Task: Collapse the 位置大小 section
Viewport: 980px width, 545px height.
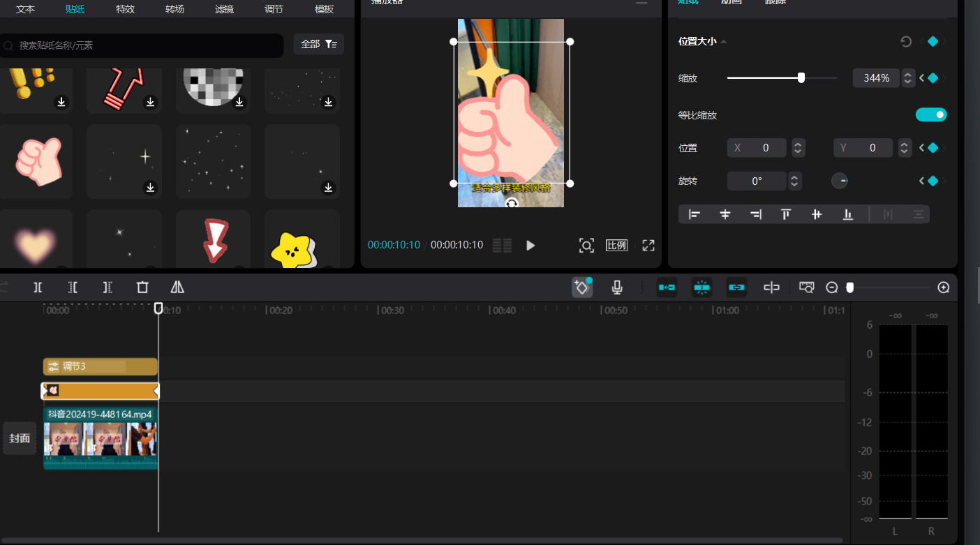Action: tap(724, 41)
